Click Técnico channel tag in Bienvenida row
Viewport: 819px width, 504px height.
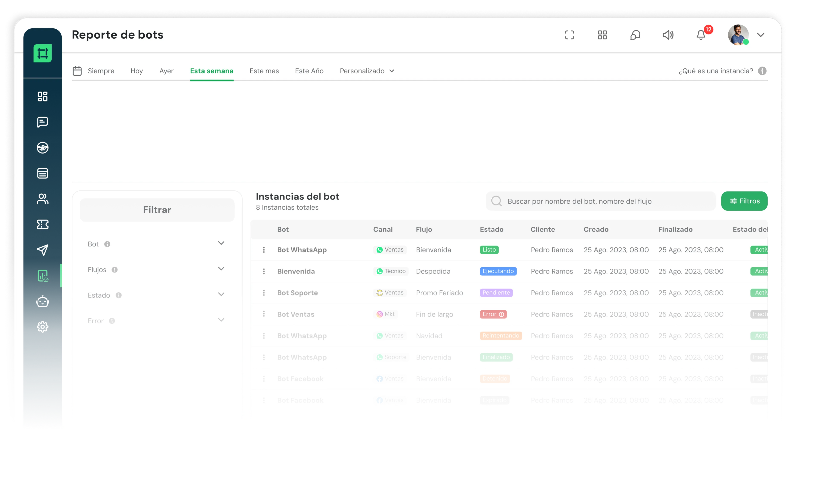[391, 271]
